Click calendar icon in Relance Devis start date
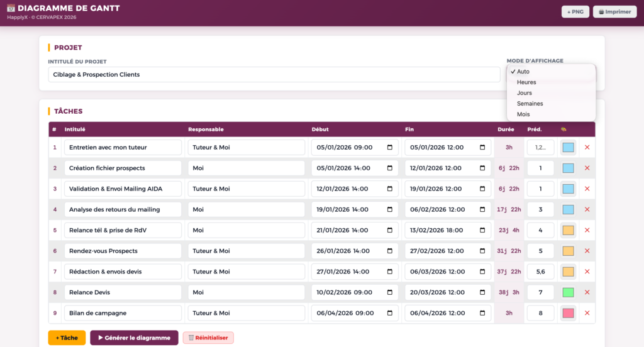This screenshot has width=644, height=347. tap(389, 292)
